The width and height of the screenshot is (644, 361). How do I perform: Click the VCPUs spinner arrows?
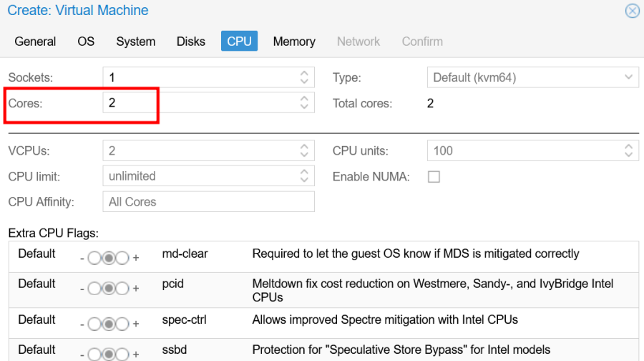[304, 150]
